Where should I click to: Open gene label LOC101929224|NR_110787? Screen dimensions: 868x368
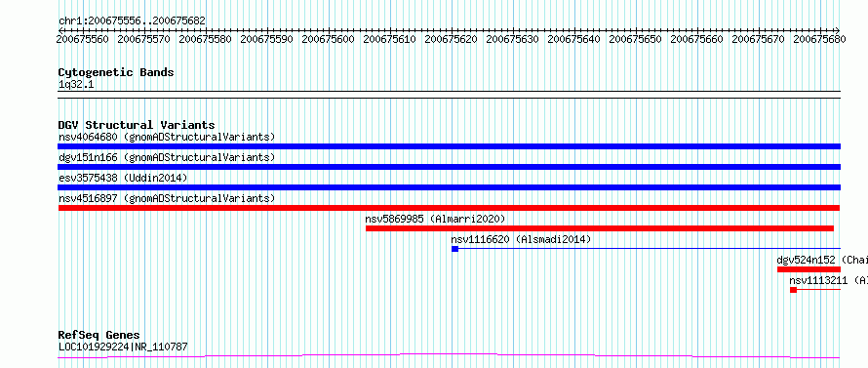point(123,348)
